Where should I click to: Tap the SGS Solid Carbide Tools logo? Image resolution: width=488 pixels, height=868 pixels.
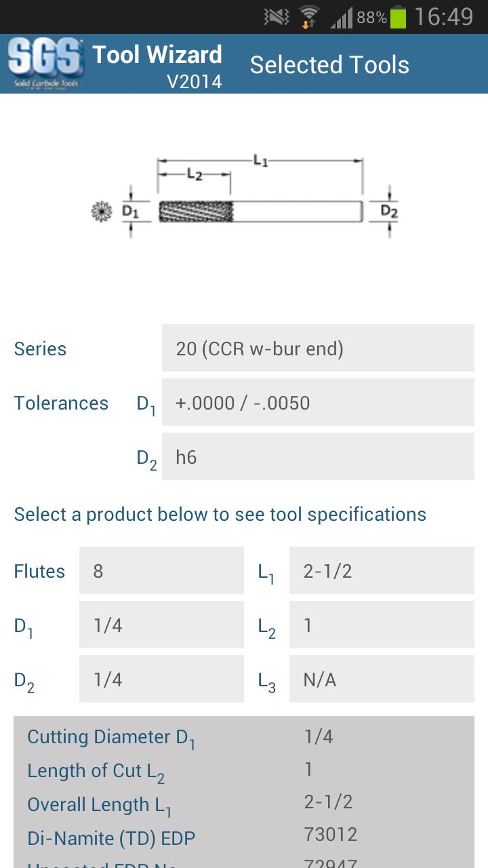tap(45, 64)
